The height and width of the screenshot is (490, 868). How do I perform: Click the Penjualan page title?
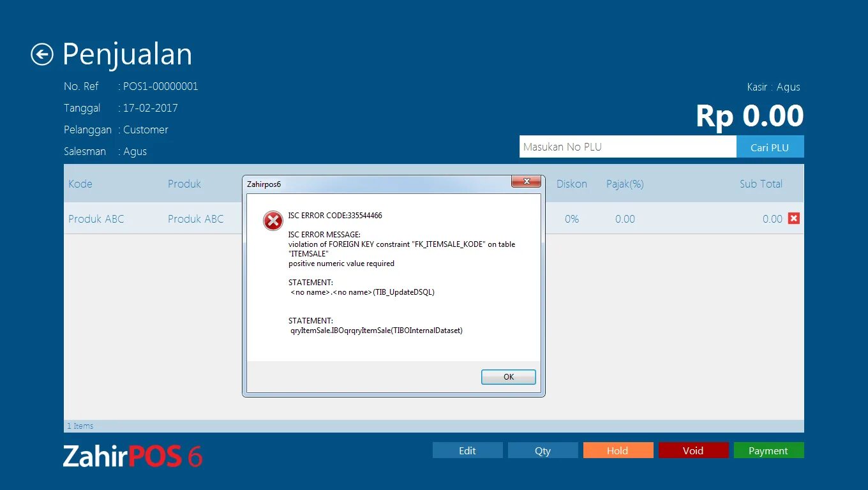tap(128, 54)
